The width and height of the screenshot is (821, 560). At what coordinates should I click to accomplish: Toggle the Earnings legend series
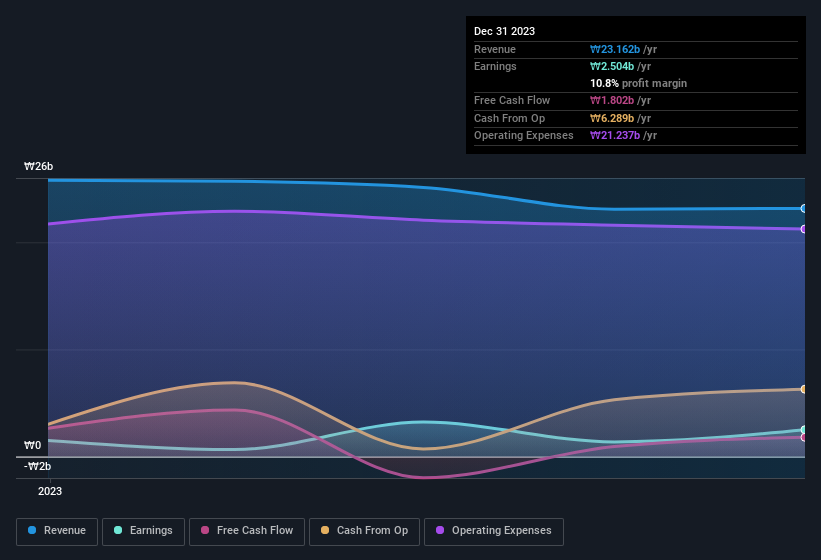(143, 531)
